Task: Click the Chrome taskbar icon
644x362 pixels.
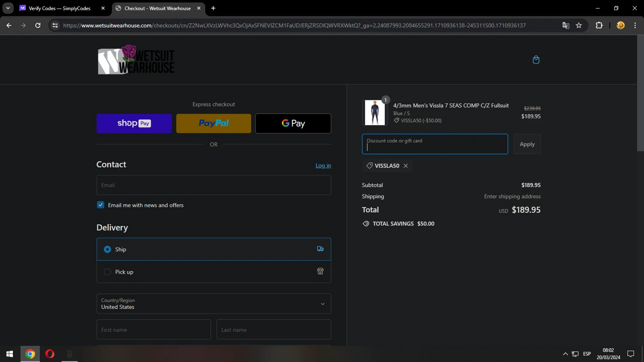Action: click(x=30, y=354)
